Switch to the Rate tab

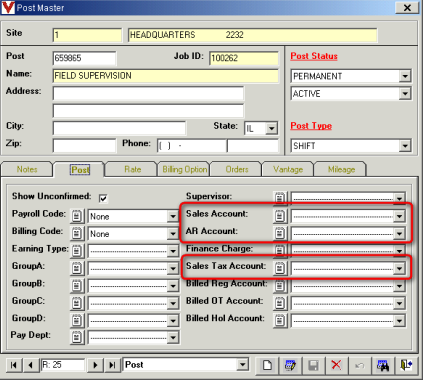click(132, 169)
